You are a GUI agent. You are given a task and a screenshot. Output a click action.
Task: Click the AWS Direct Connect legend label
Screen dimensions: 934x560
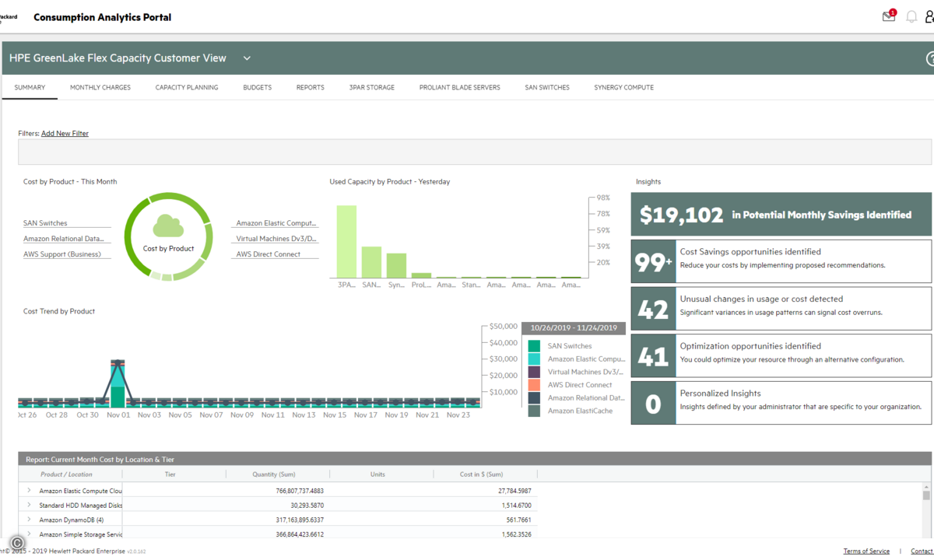tap(580, 385)
